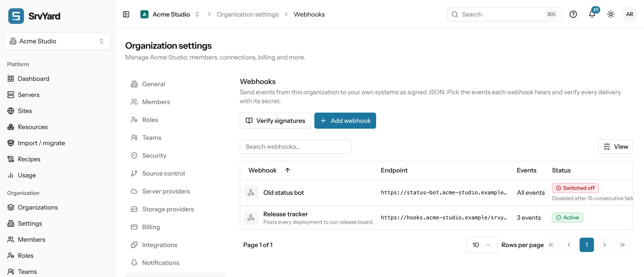Open Servers in the sidebar
The image size is (644, 277).
57,95
